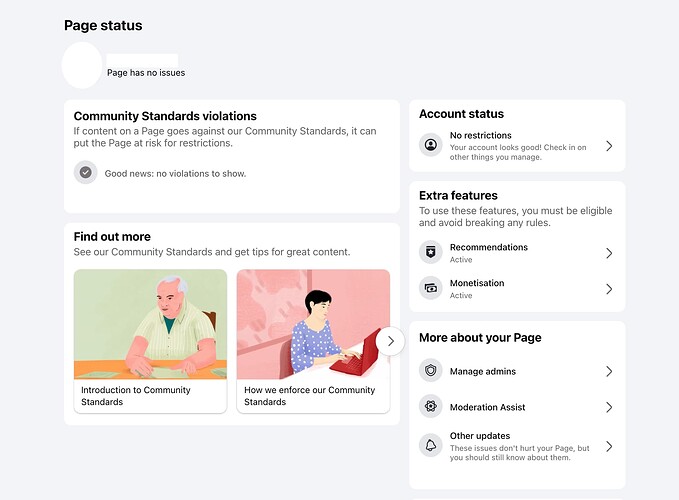Click the no violations checkmark icon
This screenshot has height=500, width=679.
(85, 172)
